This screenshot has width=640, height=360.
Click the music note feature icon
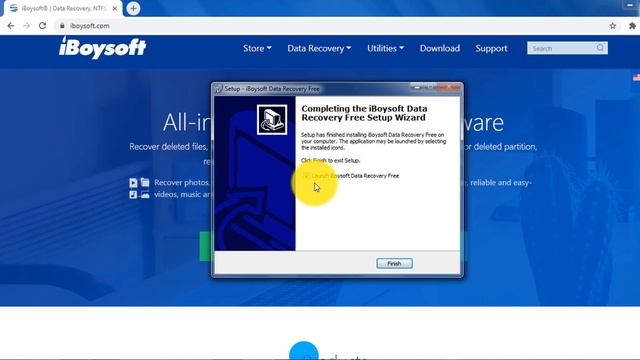coord(133,195)
